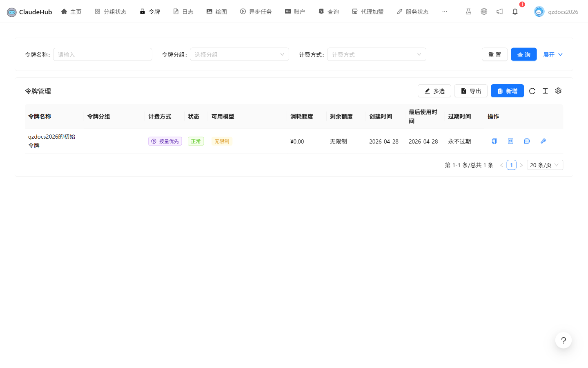The image size is (588, 368).
Task: Open the lab flask icon in header
Action: point(468,11)
